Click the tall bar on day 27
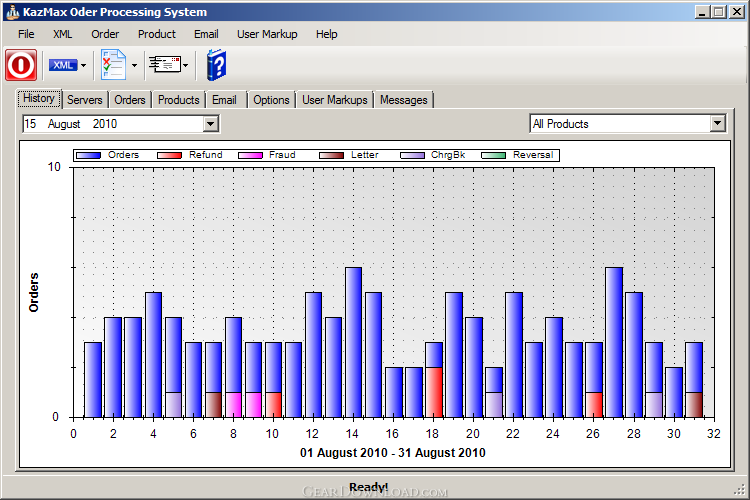The height and width of the screenshot is (500, 750). coord(614,342)
